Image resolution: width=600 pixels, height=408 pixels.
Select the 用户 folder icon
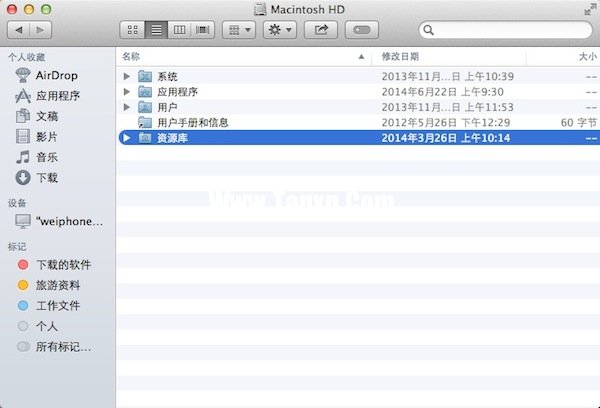[145, 107]
